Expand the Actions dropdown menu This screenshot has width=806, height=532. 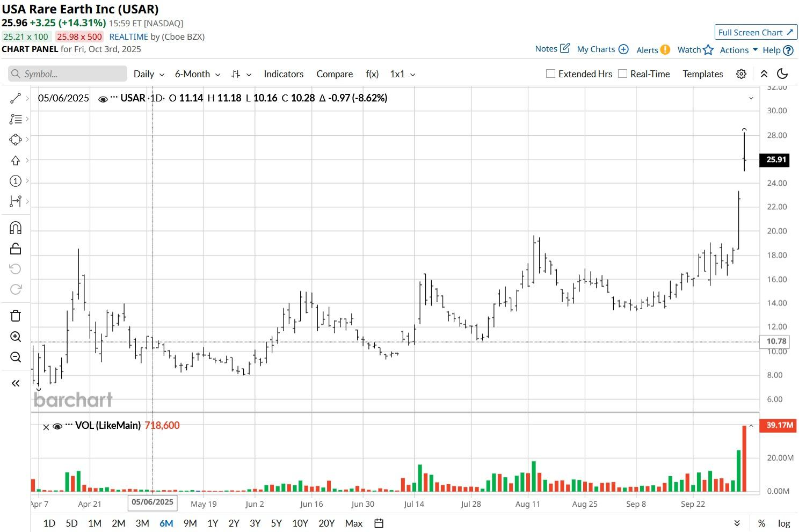pyautogui.click(x=738, y=50)
